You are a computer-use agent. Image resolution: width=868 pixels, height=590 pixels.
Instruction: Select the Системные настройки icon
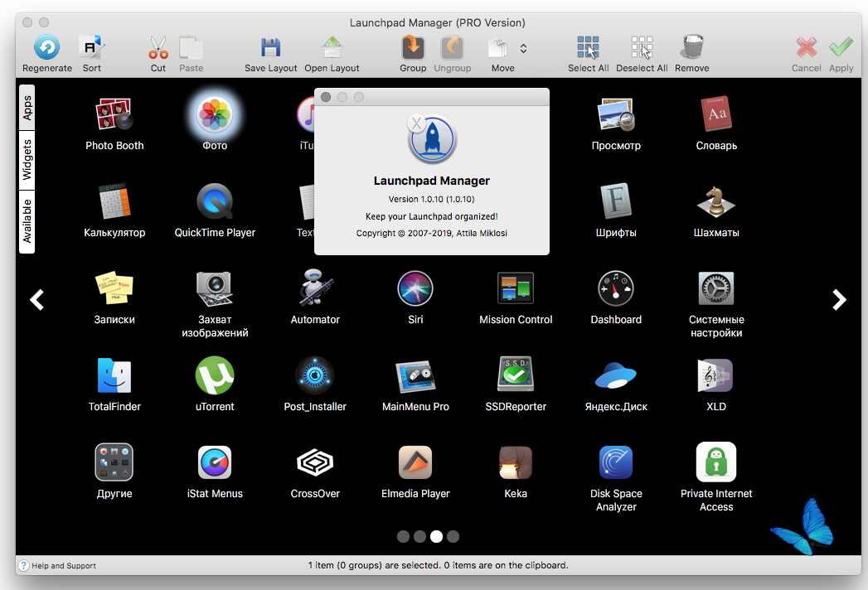tap(716, 288)
